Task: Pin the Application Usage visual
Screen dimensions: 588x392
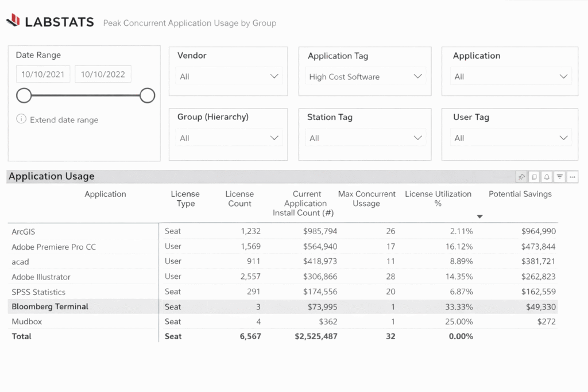Action: point(521,177)
